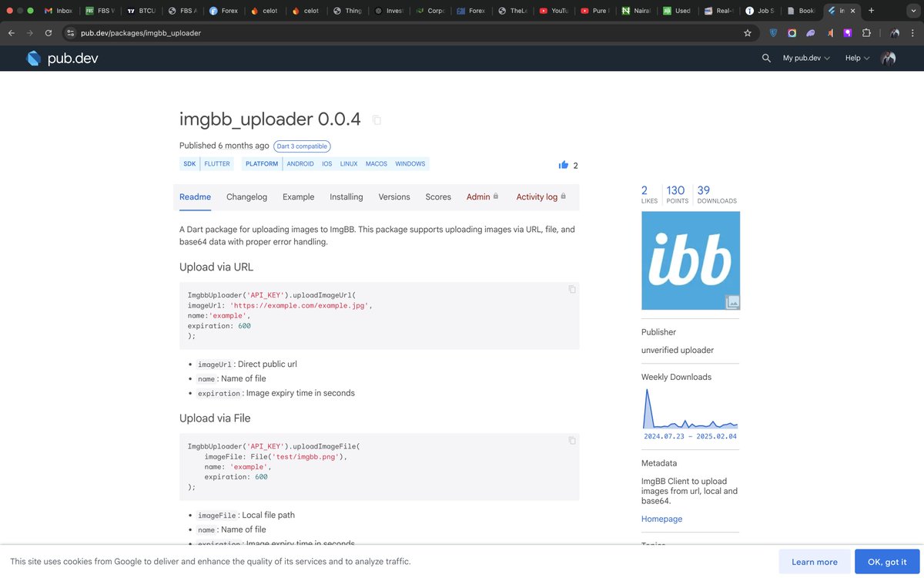Switch to the Gmail Inbox browser tab

59,11
